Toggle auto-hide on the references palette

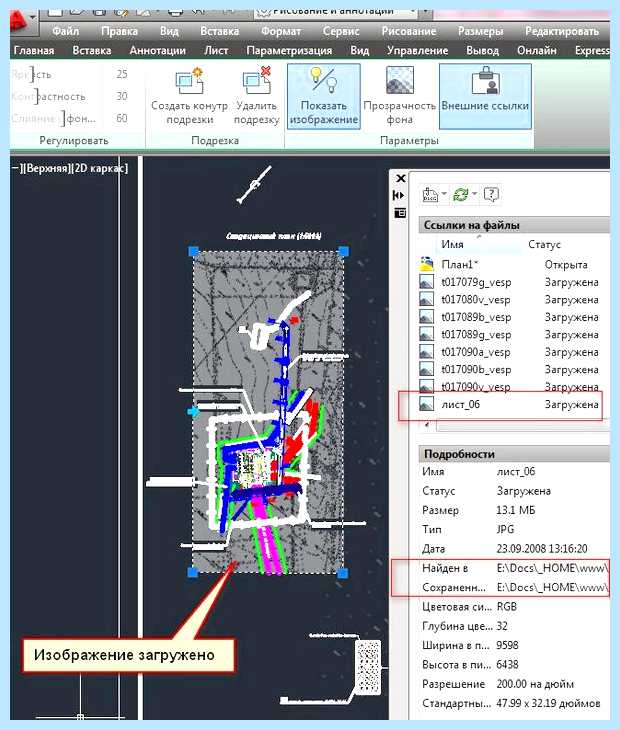(x=399, y=195)
